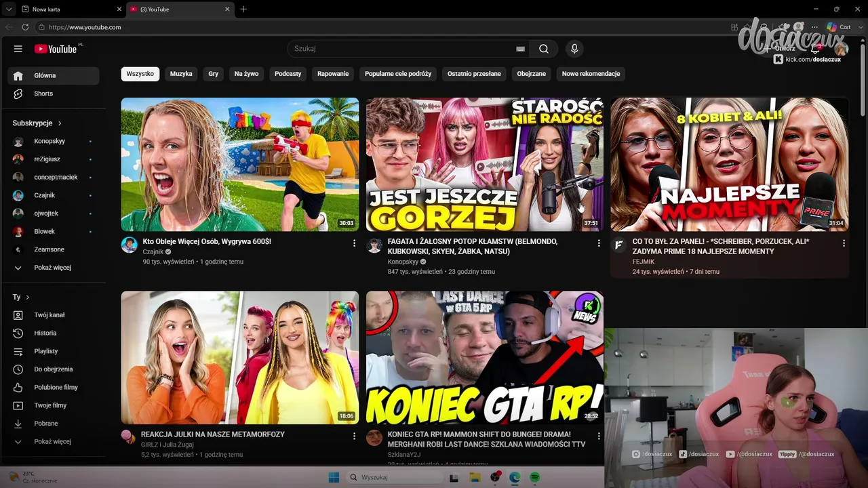Viewport: 868px width, 488px height.
Task: Open a new browser tab with plus
Action: point(243,9)
